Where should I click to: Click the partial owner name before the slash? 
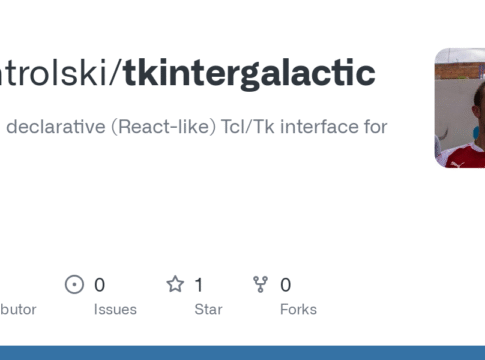tap(53, 73)
